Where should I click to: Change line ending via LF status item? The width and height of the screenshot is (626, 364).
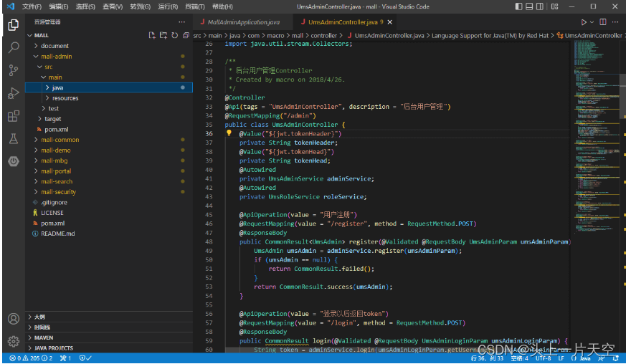pos(561,358)
